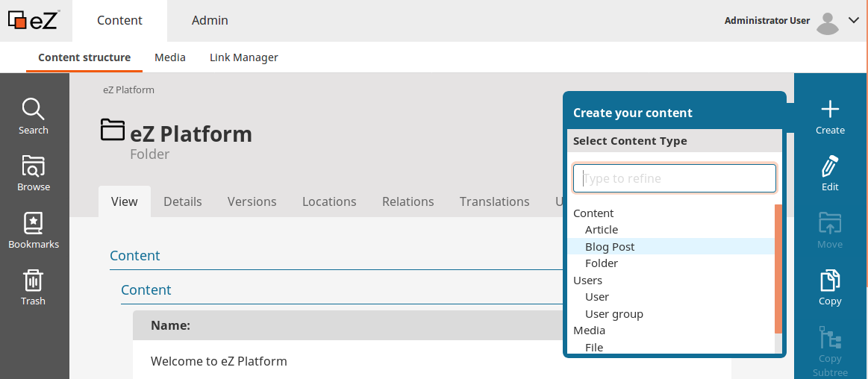Image resolution: width=868 pixels, height=379 pixels.
Task: Click the Create plus icon
Action: coord(830,110)
